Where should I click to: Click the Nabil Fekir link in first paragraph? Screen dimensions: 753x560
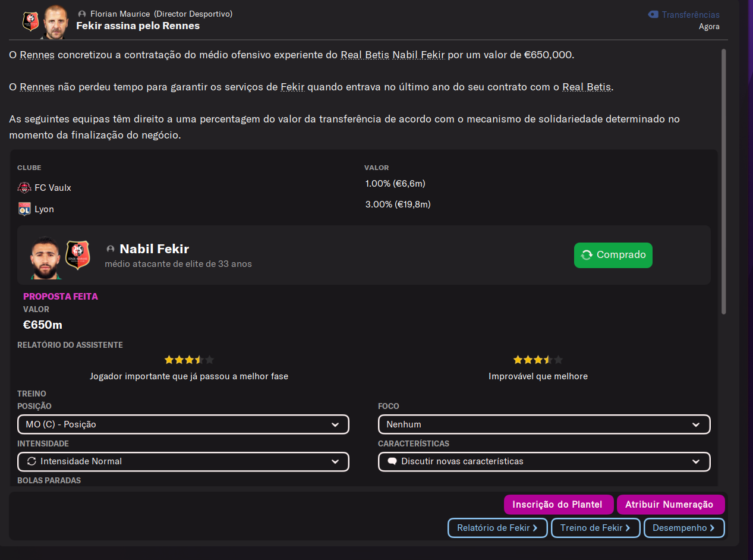418,55
